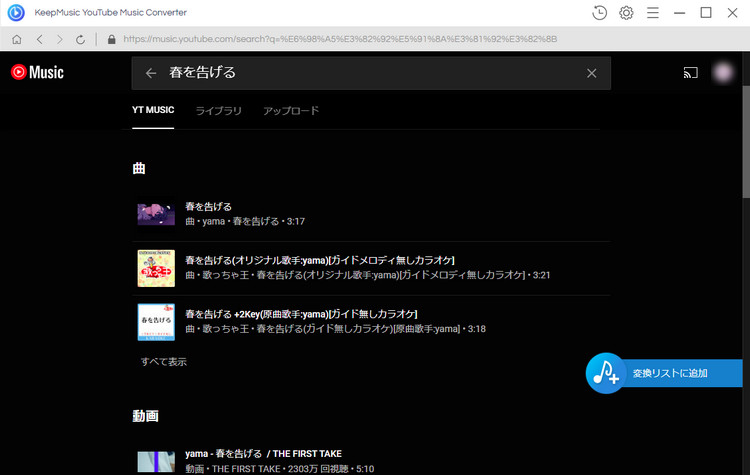
Task: Click the search box back arrow
Action: pos(151,73)
